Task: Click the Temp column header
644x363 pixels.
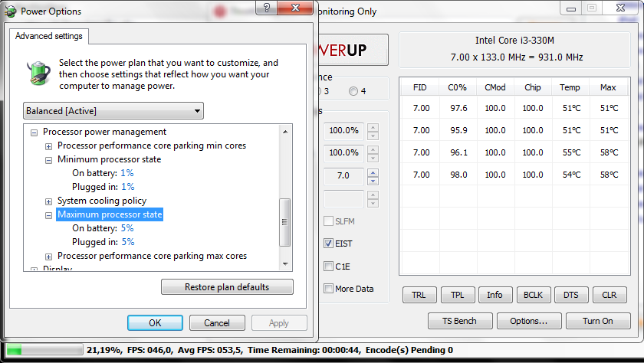Action: click(570, 87)
